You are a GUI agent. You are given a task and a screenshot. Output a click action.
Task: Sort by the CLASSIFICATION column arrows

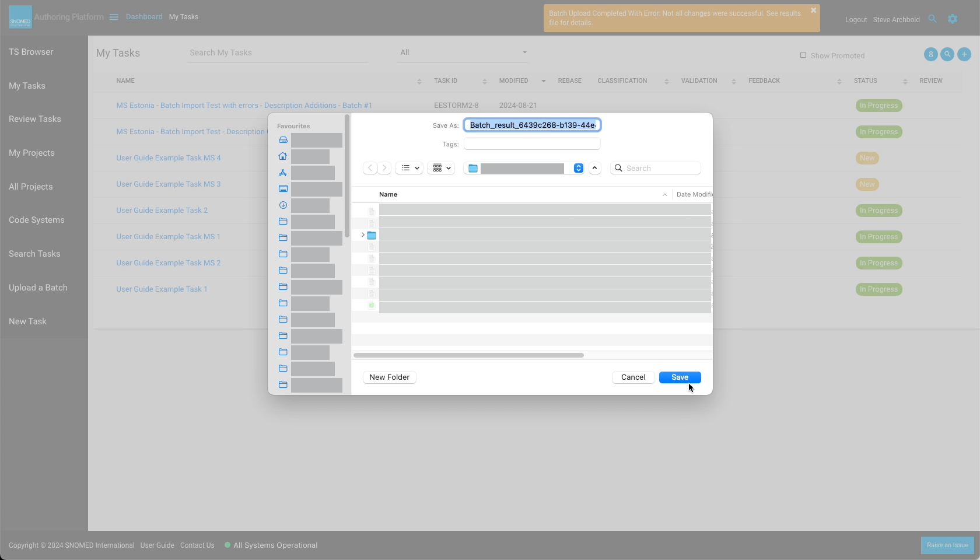667,81
